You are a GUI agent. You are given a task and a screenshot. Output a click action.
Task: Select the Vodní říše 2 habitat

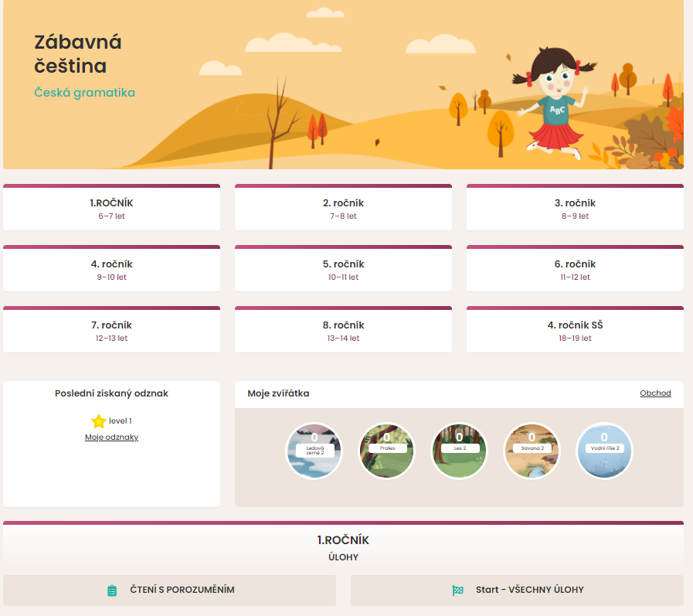tap(604, 451)
